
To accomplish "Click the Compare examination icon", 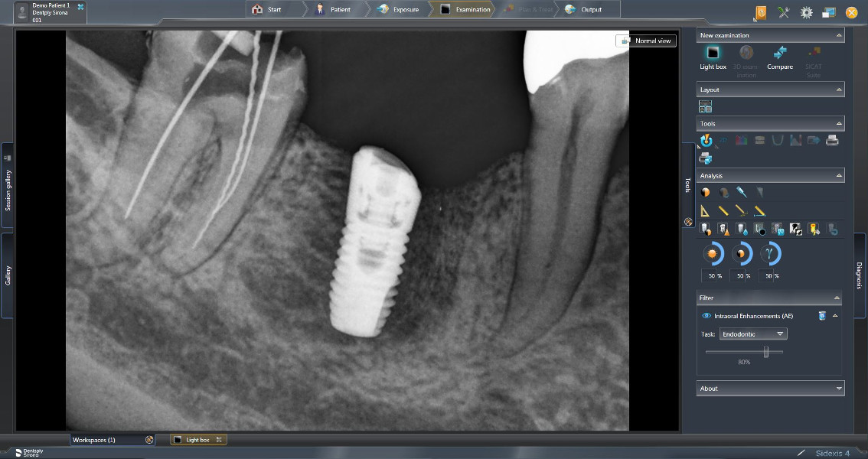I will [779, 54].
